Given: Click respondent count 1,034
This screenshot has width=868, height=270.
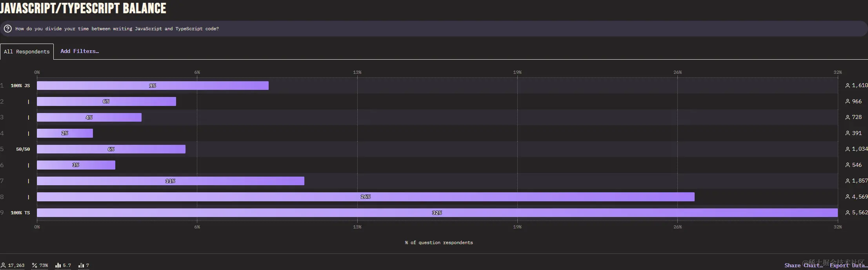Looking at the screenshot, I should pyautogui.click(x=860, y=149).
